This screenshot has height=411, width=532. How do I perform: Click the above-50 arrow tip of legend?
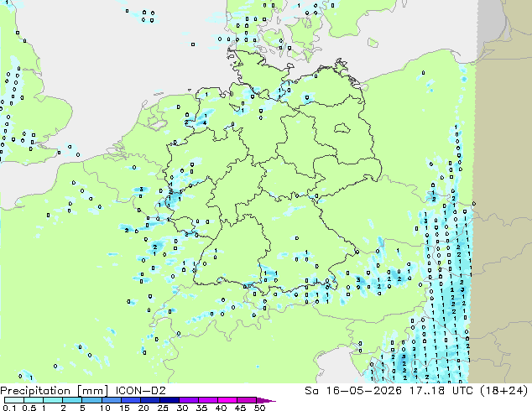(266, 400)
